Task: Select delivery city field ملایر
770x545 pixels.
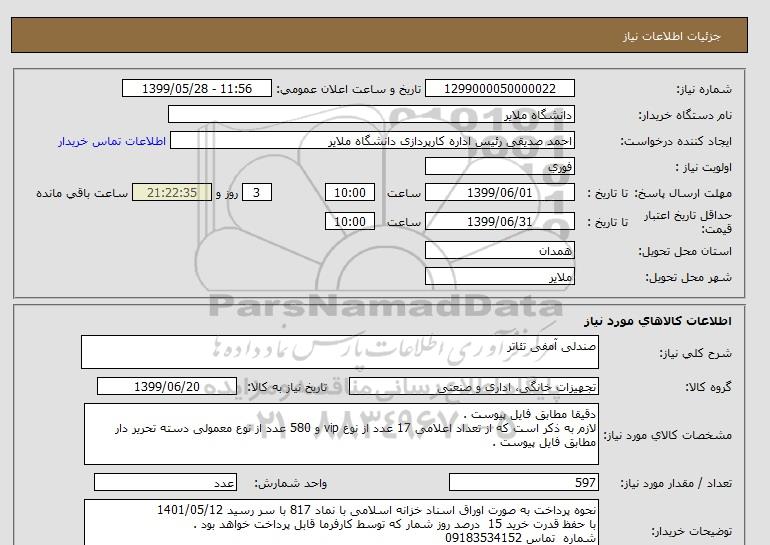Action: point(499,276)
